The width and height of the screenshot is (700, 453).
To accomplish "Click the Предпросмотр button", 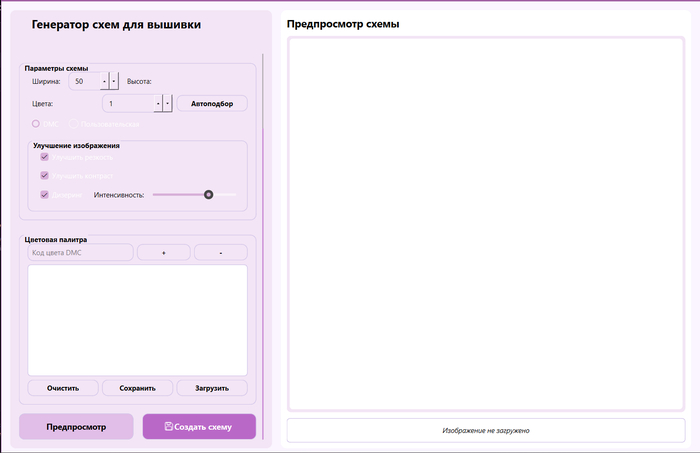I will tap(76, 427).
